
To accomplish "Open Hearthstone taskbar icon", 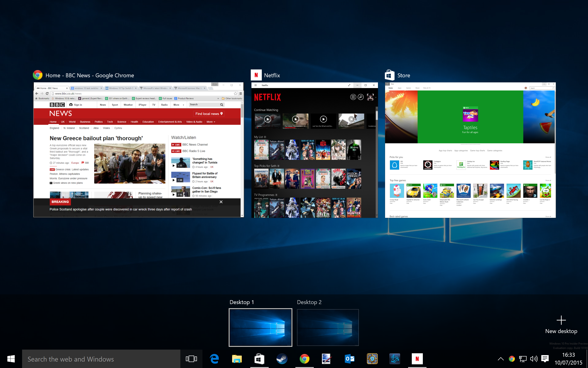I will [x=372, y=359].
